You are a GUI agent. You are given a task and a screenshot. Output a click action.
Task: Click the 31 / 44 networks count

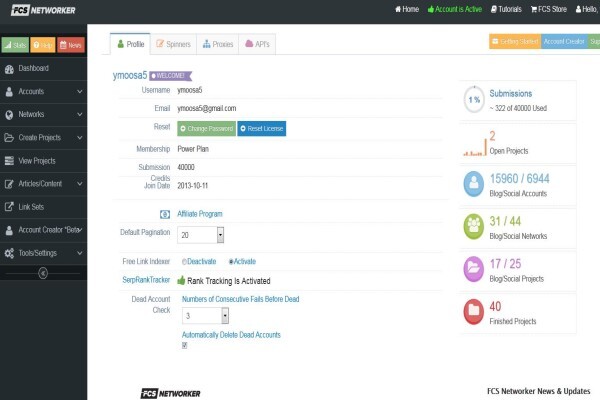pyautogui.click(x=505, y=221)
